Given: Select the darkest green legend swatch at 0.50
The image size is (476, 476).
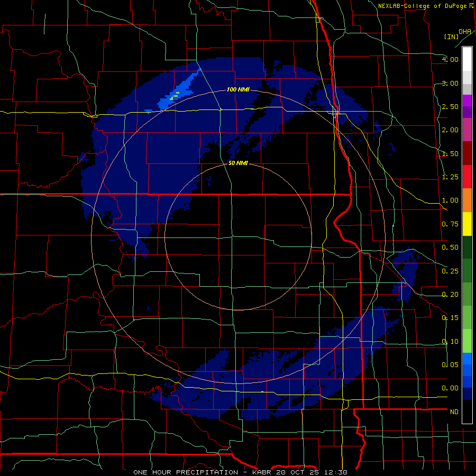Looking at the screenshot, I should pos(467,247).
